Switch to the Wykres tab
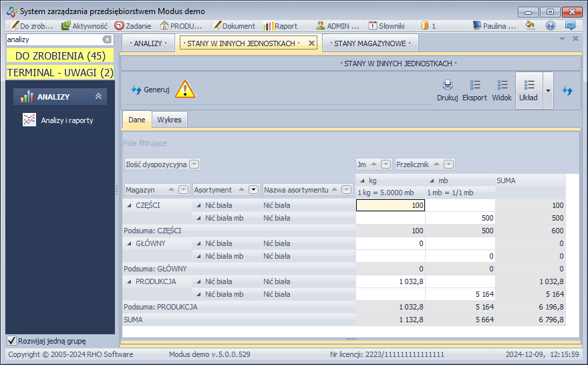588x365 pixels. (169, 120)
